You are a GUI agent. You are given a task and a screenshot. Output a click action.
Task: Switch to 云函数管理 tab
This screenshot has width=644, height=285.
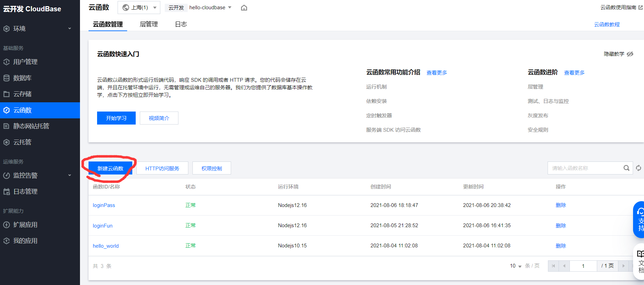tap(108, 24)
